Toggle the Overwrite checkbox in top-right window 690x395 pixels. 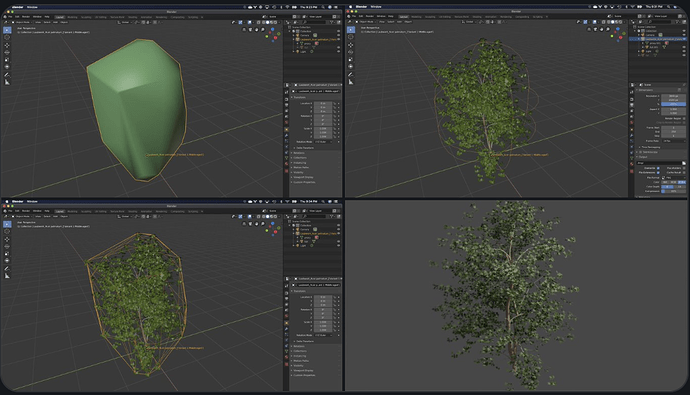[x=658, y=168]
